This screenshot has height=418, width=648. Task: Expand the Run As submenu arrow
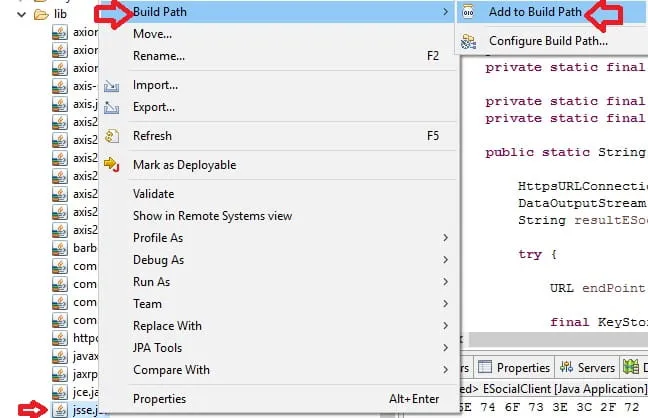(444, 282)
